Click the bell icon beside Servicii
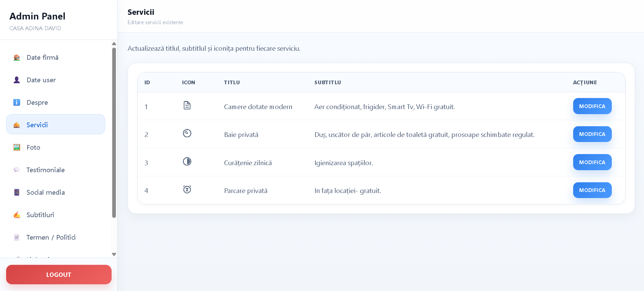The width and height of the screenshot is (644, 291). click(x=17, y=125)
